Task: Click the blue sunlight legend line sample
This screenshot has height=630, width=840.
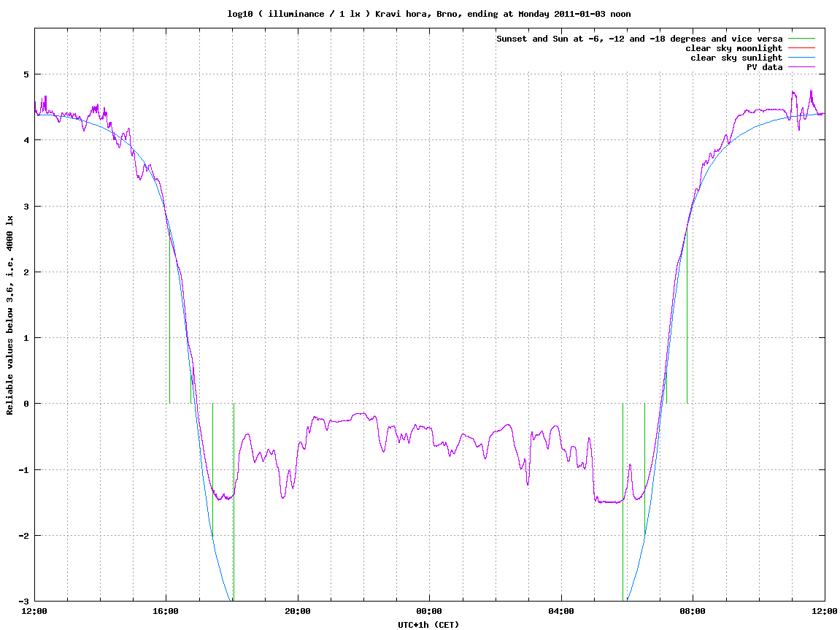Action: [801, 58]
